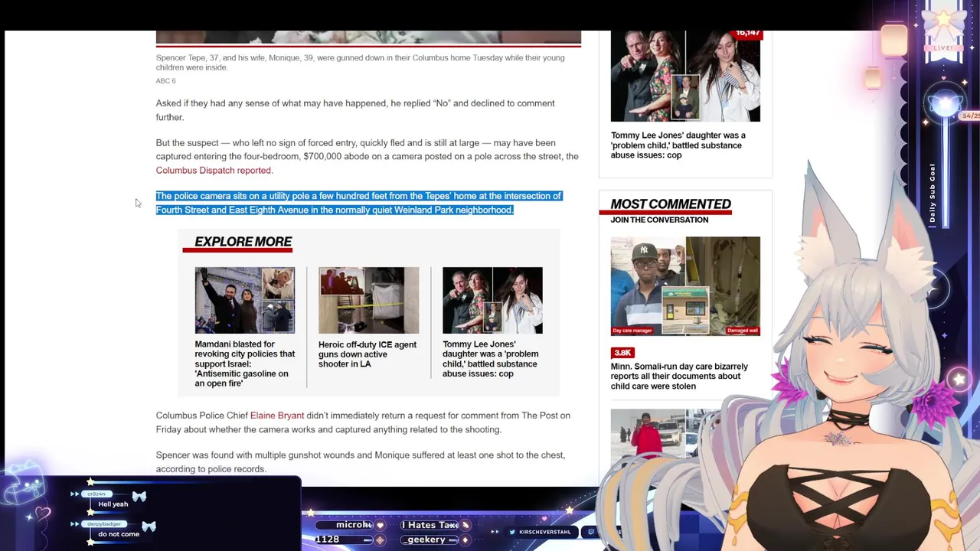980x551 pixels.
Task: Open Mamdani blasted for revoking city policies headline
Action: (245, 364)
